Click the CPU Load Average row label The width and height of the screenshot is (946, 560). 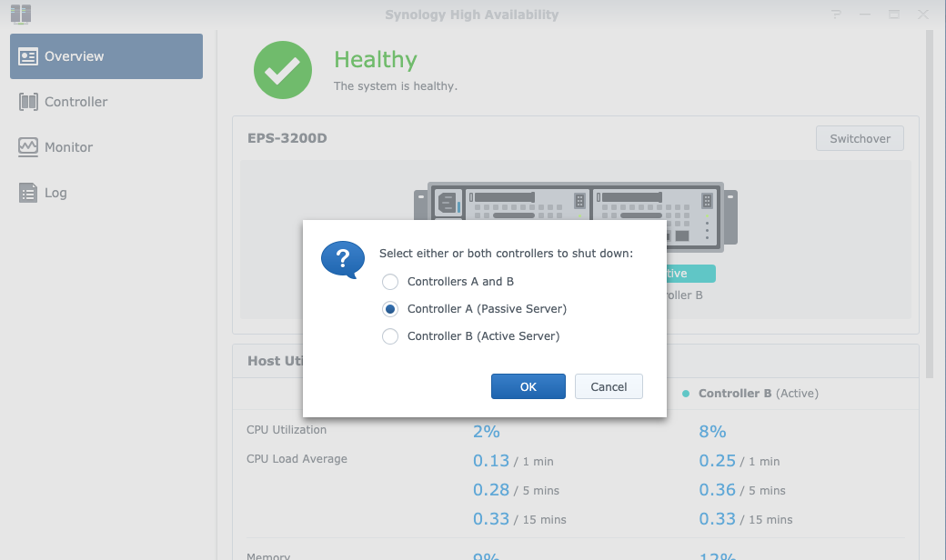point(297,459)
